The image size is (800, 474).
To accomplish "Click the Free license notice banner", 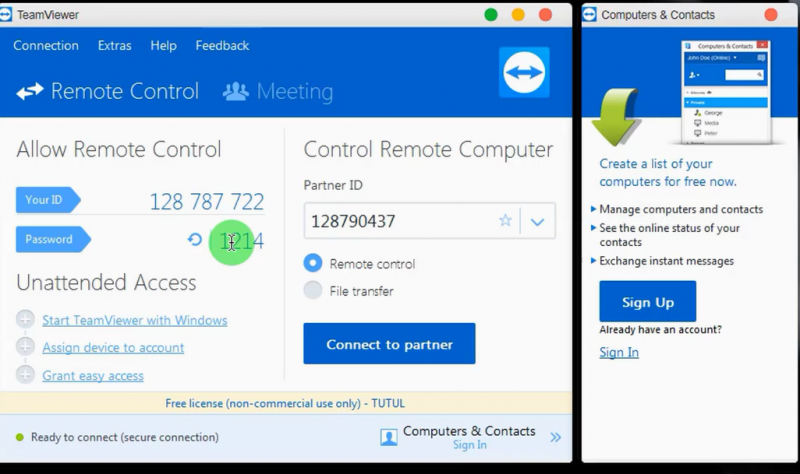I will 285,403.
